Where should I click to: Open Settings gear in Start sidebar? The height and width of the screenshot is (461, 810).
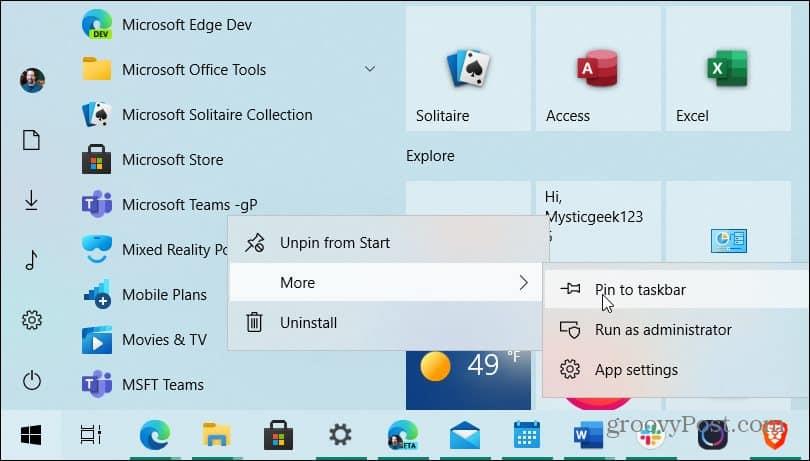coord(32,320)
